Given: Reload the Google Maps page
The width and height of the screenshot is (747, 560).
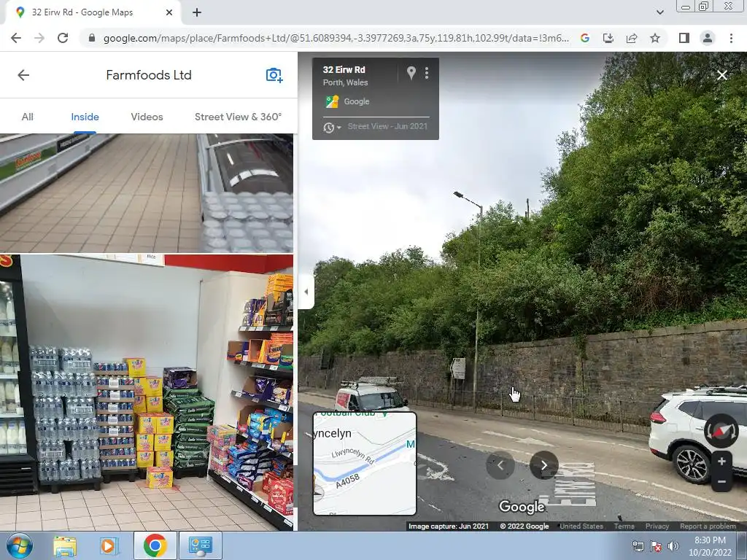Looking at the screenshot, I should tap(63, 38).
